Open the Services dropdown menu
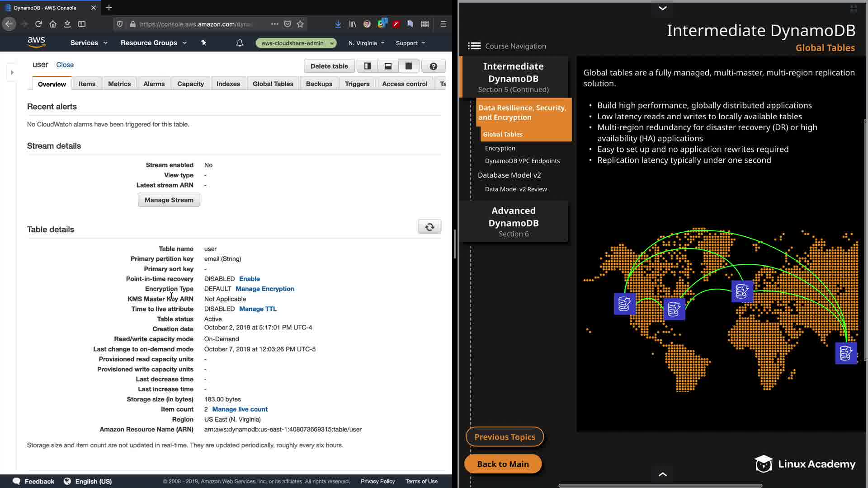The width and height of the screenshot is (868, 488). click(x=89, y=43)
